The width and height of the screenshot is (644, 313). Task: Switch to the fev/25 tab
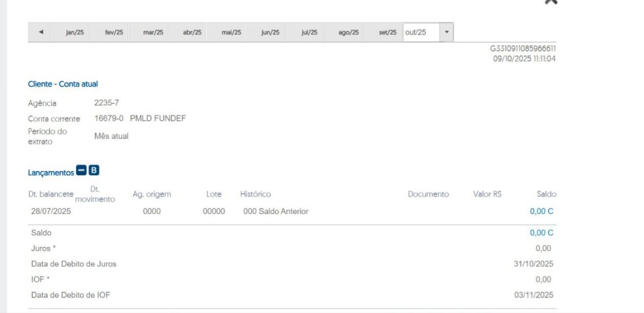pyautogui.click(x=114, y=33)
